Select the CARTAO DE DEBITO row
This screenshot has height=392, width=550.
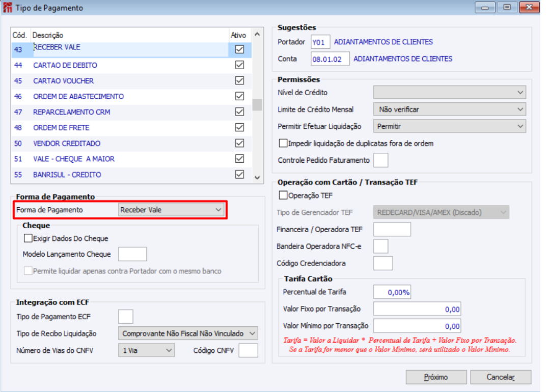pyautogui.click(x=131, y=65)
